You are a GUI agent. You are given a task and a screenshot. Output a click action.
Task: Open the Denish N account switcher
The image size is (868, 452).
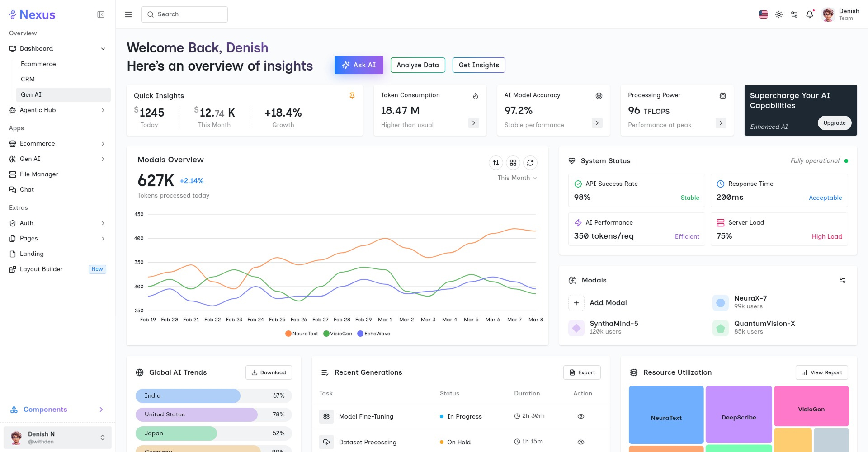click(57, 438)
